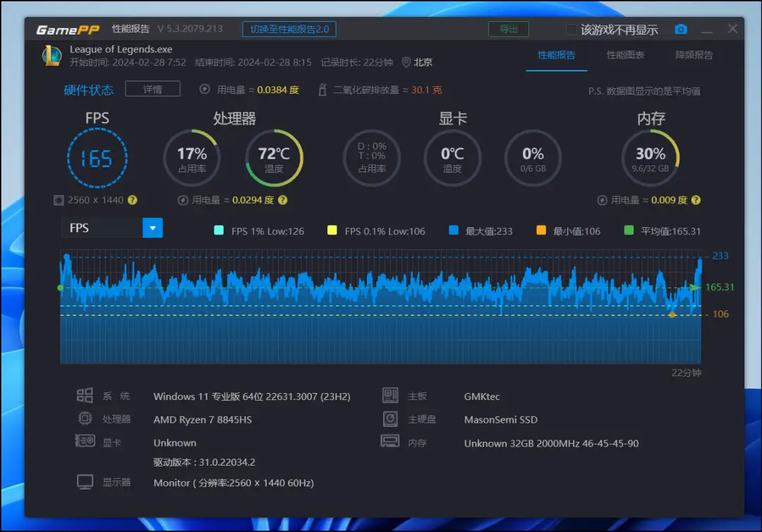Minimize the GamePP window

[x=707, y=30]
